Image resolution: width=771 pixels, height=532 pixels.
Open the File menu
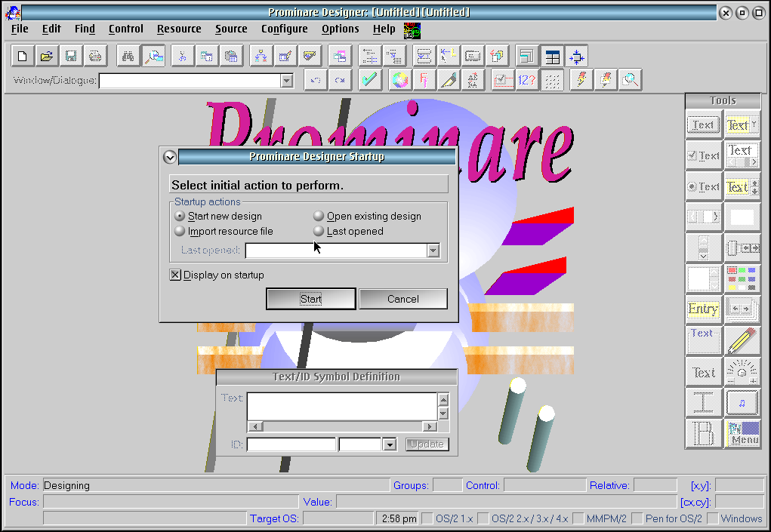tap(20, 29)
